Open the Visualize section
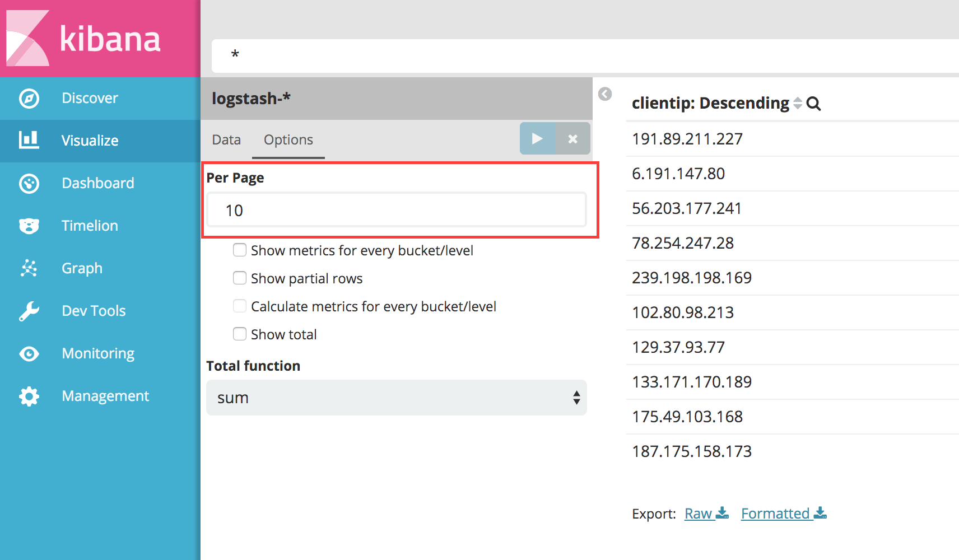 pyautogui.click(x=90, y=141)
